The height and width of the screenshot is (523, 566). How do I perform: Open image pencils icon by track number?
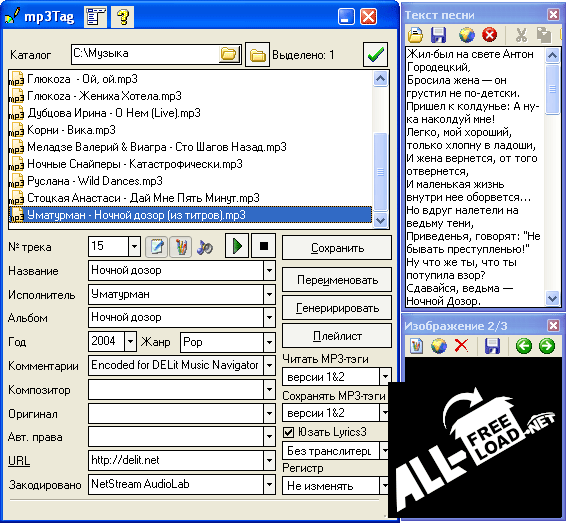pos(180,247)
